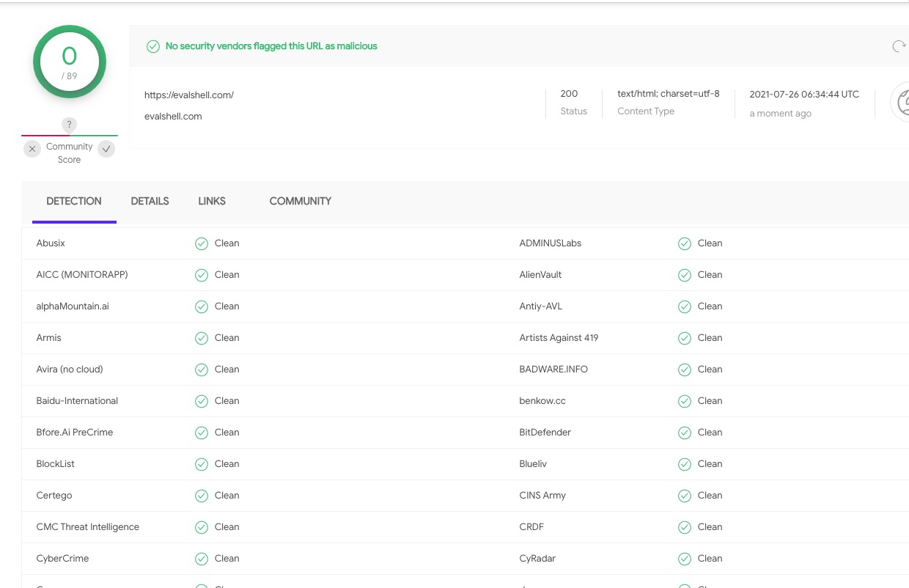The height and width of the screenshot is (588, 909).
Task: Click the 2021-07-26 analysis timestamp
Action: pos(804,95)
